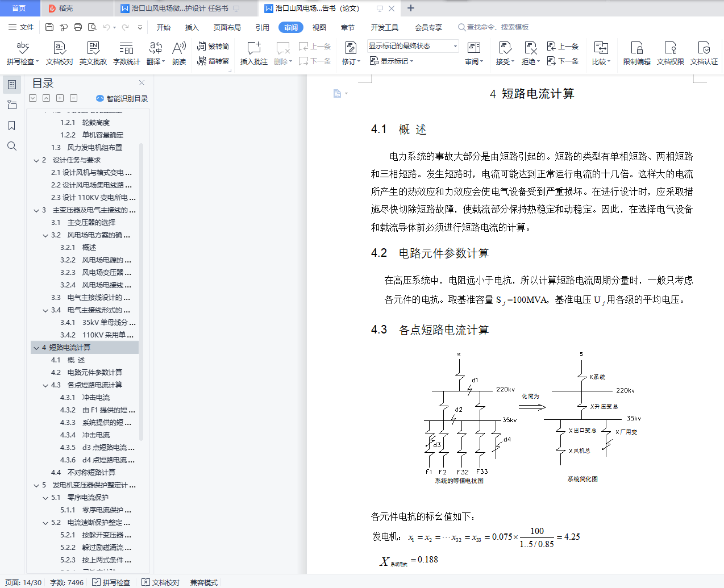Click the redo arrow icon

pyautogui.click(x=126, y=27)
